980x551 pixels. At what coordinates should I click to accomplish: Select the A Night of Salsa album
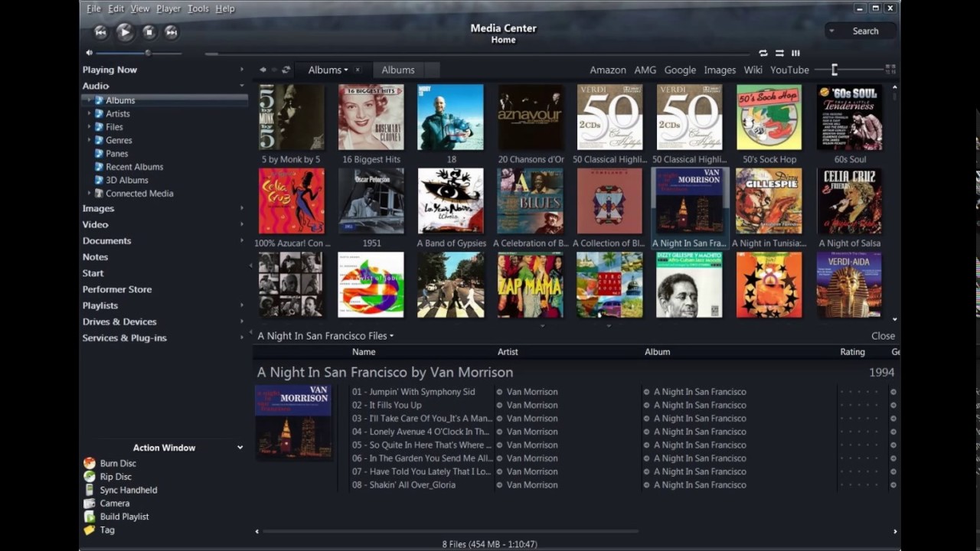[x=849, y=201]
